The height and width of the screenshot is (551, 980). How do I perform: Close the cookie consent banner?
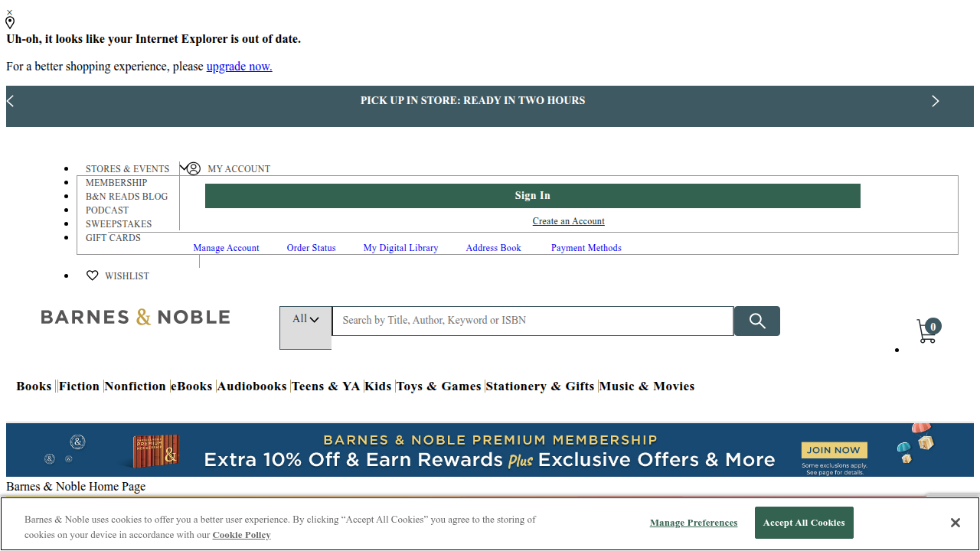click(955, 523)
